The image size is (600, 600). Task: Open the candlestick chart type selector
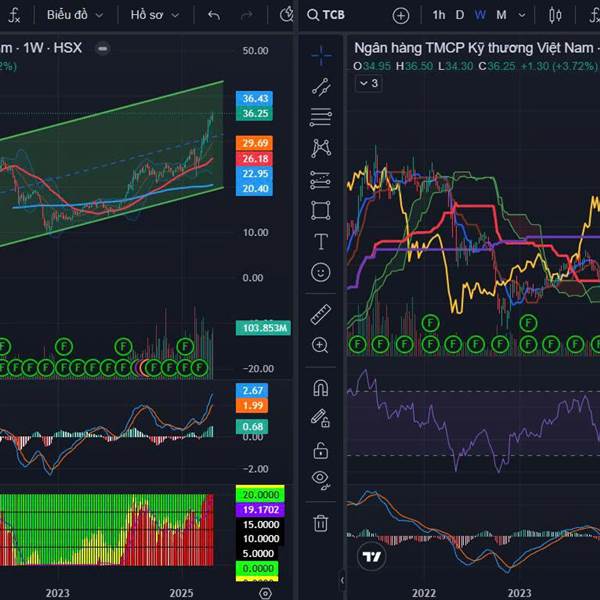555,15
